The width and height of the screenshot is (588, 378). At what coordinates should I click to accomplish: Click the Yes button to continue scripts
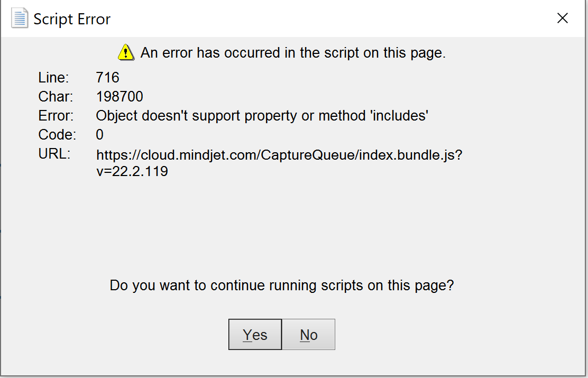click(255, 335)
